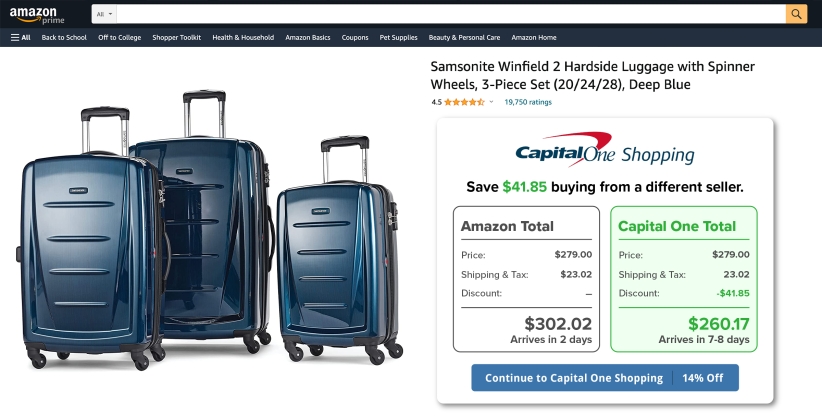The height and width of the screenshot is (416, 822).
Task: Navigate to Amazon Basics
Action: click(307, 38)
